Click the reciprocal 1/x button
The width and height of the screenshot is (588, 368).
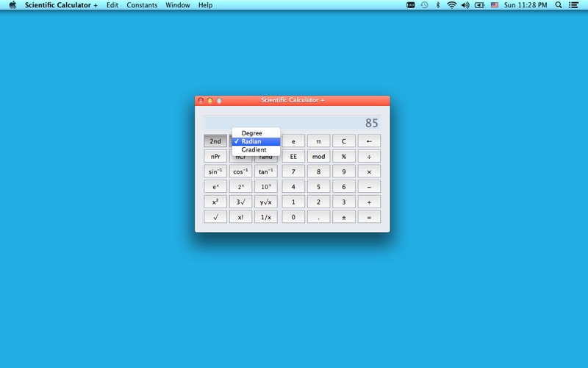pyautogui.click(x=266, y=216)
